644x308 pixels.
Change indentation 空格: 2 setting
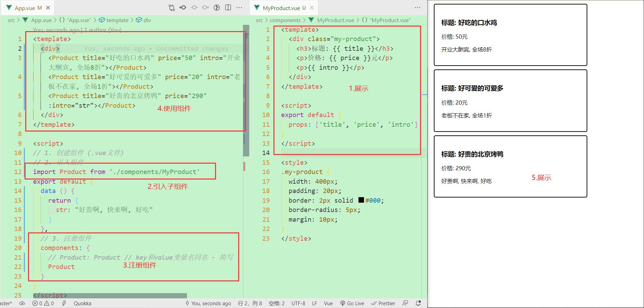pos(277,303)
